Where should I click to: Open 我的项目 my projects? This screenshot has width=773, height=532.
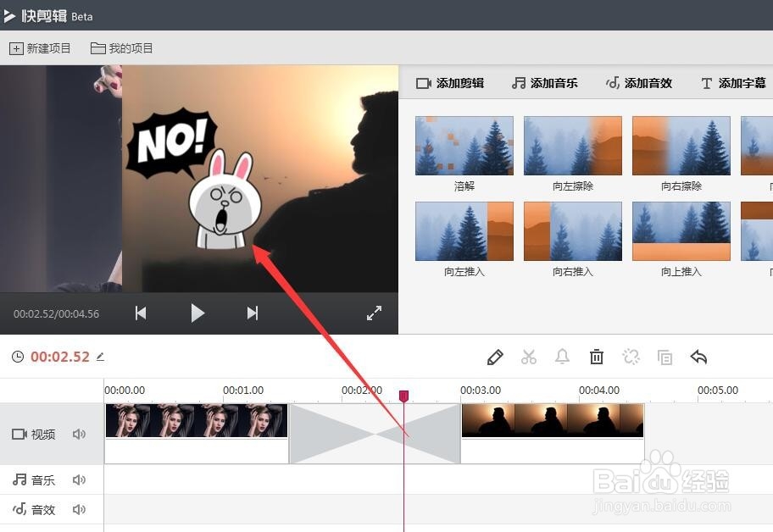pos(122,48)
